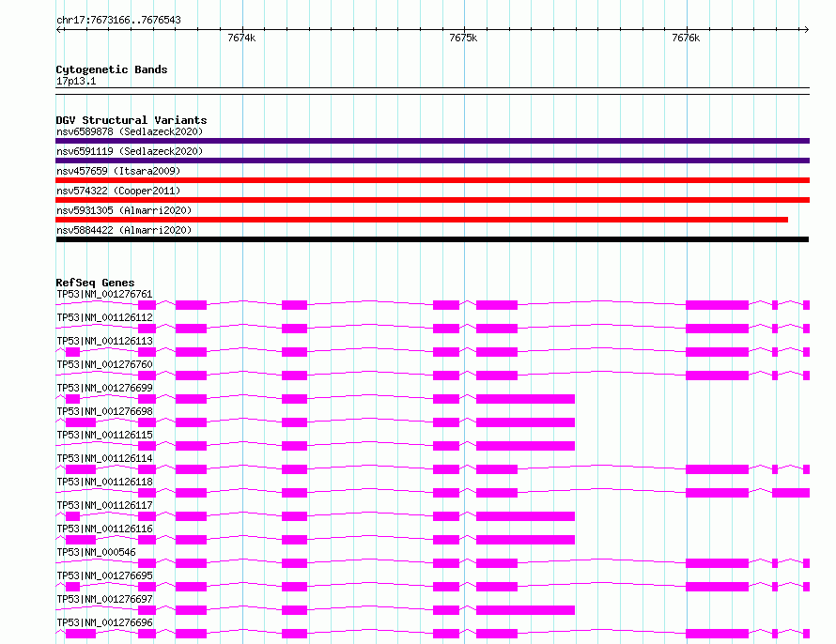Click the TP53|NM_001276695 transcript label
This screenshot has width=836, height=644.
[x=104, y=575]
